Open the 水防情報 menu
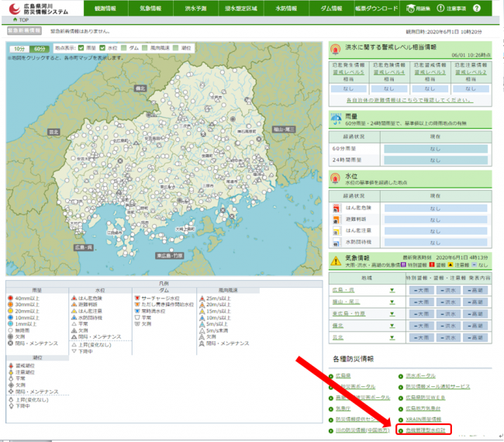504x442 pixels. tap(286, 9)
